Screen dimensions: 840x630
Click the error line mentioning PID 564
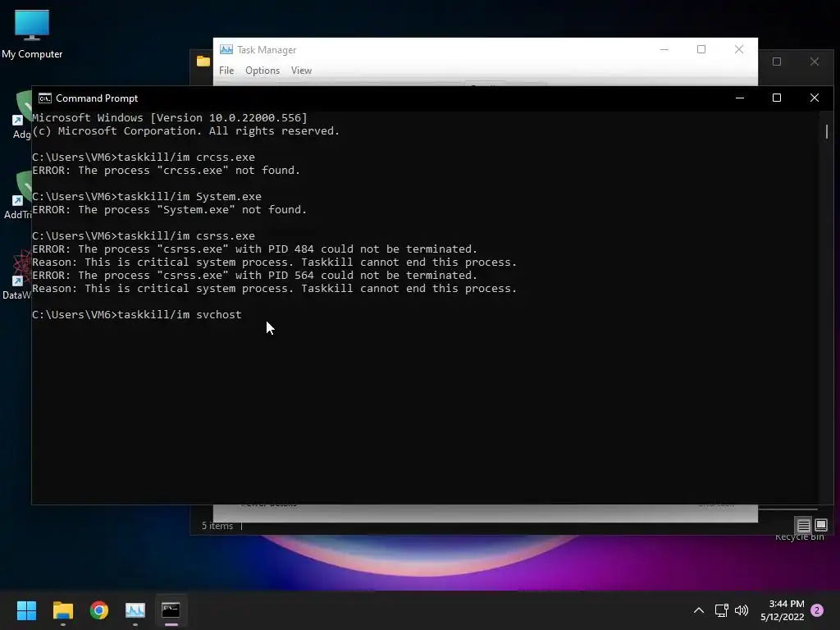(254, 276)
